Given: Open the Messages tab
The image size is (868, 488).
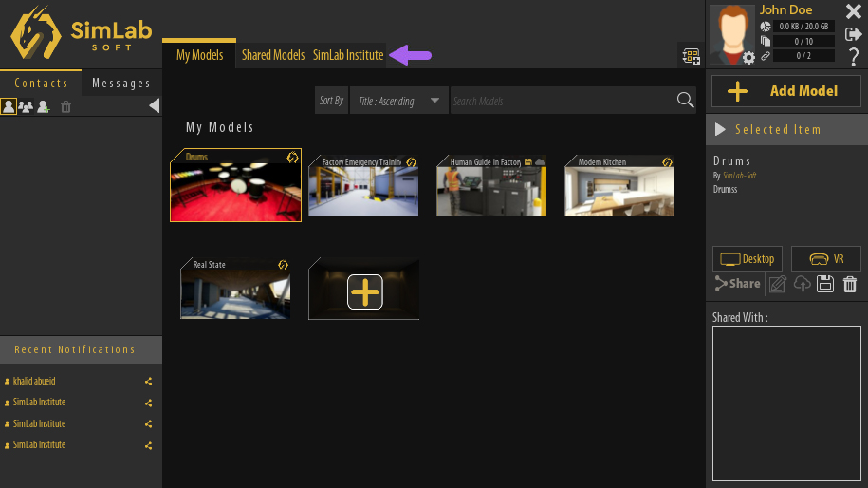Looking at the screenshot, I should [121, 84].
